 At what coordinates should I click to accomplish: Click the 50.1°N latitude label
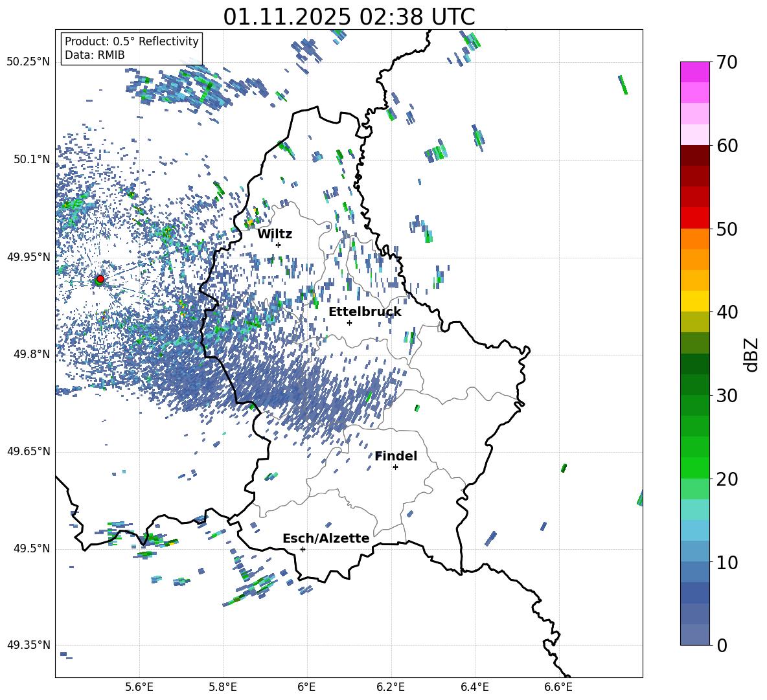pos(32,159)
